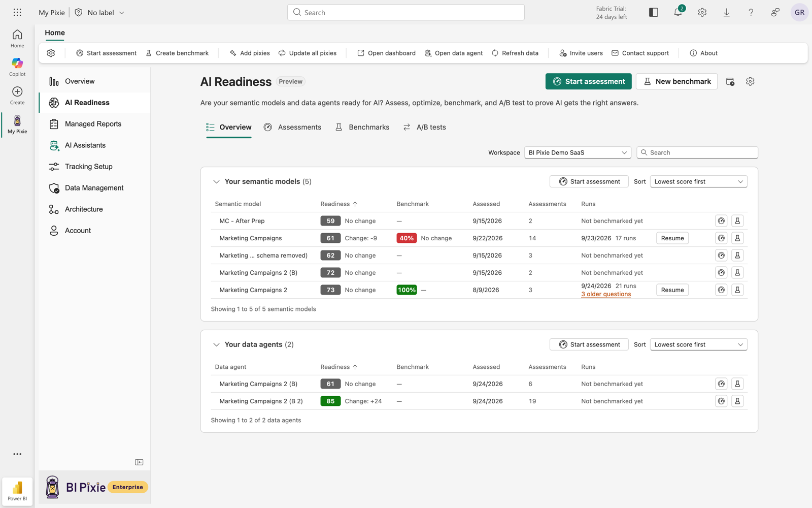Image resolution: width=812 pixels, height=508 pixels.
Task: Click the New benchmark button
Action: click(676, 81)
